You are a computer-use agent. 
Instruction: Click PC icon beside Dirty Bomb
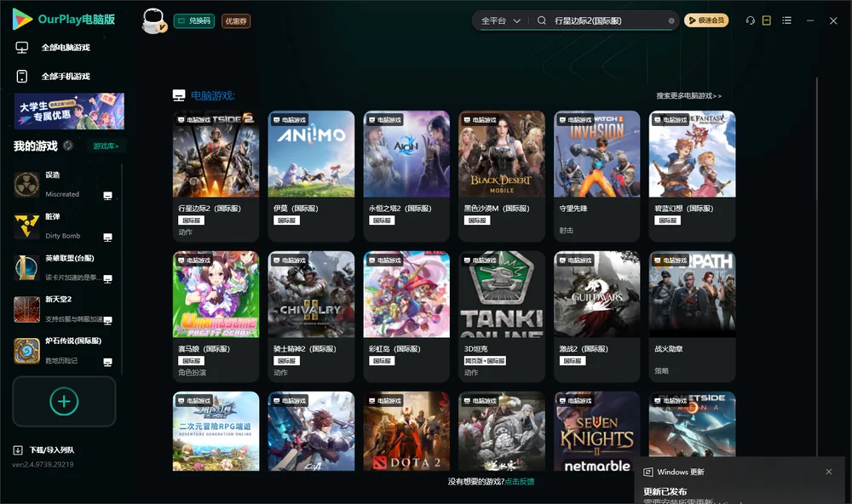(x=107, y=238)
